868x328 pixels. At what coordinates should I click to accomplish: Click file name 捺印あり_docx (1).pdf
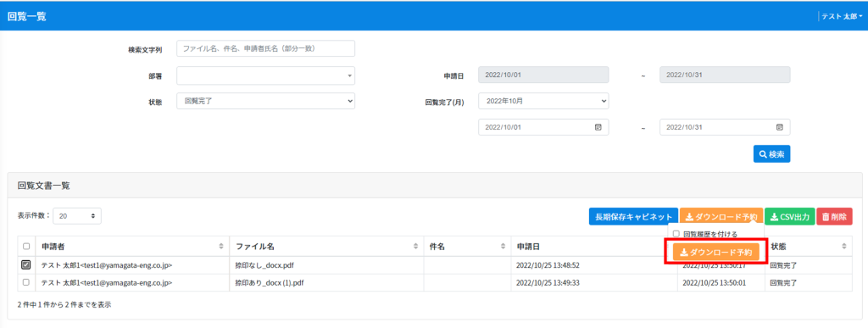pyautogui.click(x=270, y=283)
